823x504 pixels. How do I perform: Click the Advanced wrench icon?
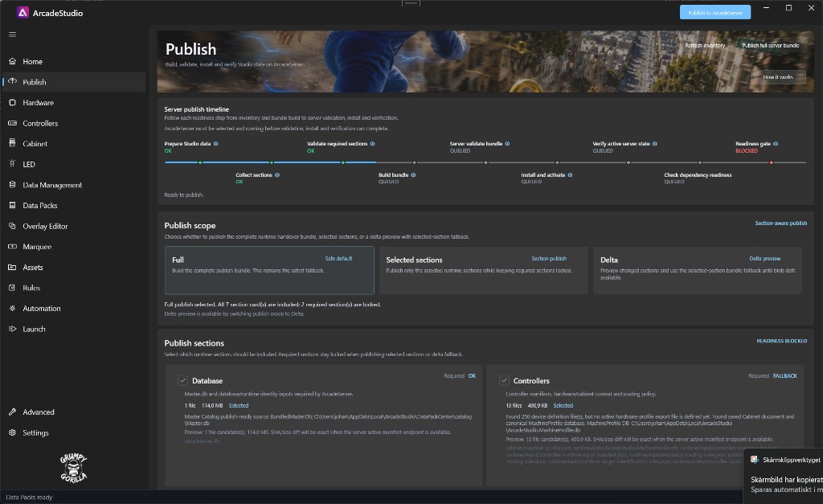coord(13,412)
